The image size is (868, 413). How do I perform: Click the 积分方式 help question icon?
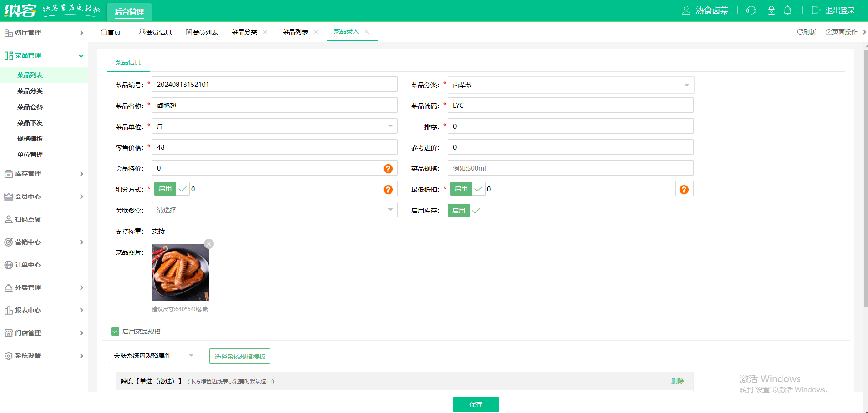tap(388, 190)
